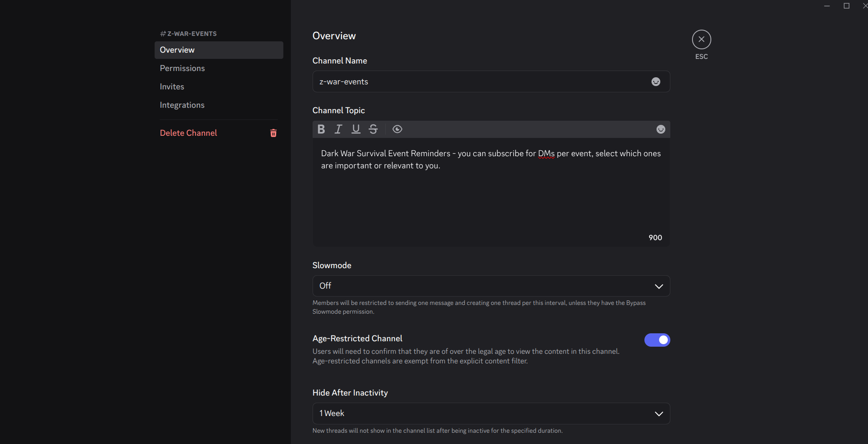868x444 pixels.
Task: Toggle spoiler eye icon in topic toolbar
Action: [x=397, y=129]
